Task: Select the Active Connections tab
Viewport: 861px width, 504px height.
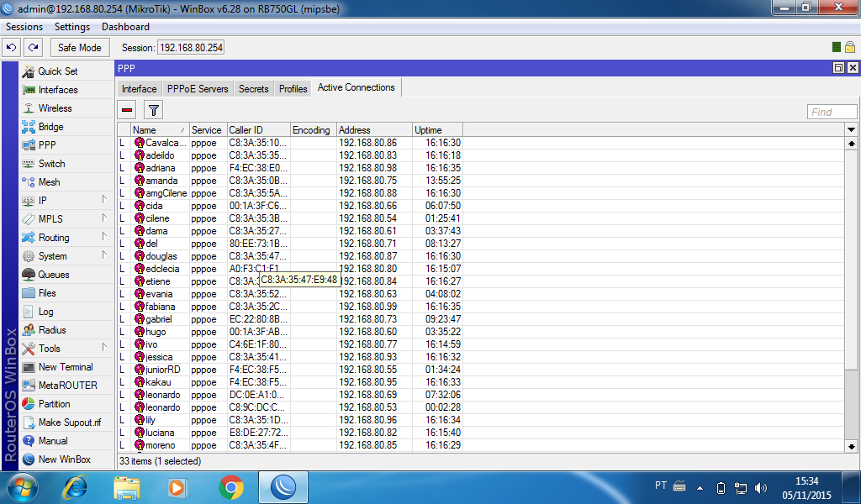Action: tap(356, 87)
